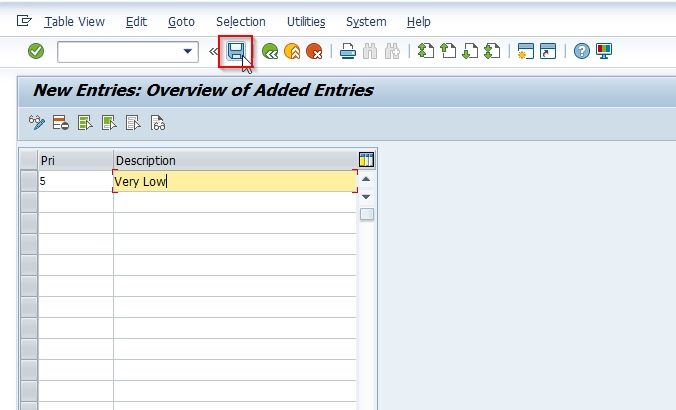Toggle Display/Change mode glasses-pencil icon

[x=37, y=123]
